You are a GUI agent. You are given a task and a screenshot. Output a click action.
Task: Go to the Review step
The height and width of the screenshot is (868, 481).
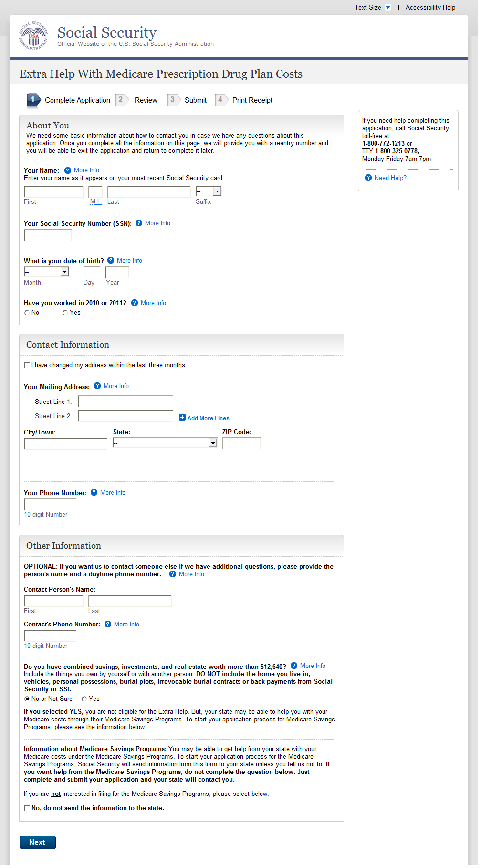(146, 100)
